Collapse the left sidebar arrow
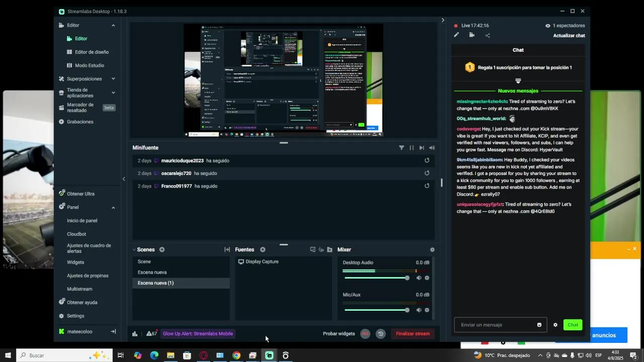The height and width of the screenshot is (362, 644). 124,179
